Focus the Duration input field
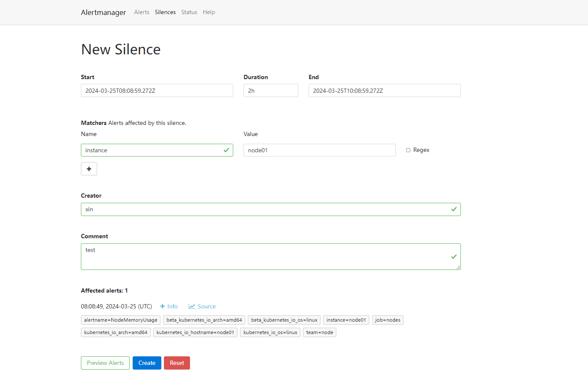Image resolution: width=588 pixels, height=379 pixels. click(271, 91)
